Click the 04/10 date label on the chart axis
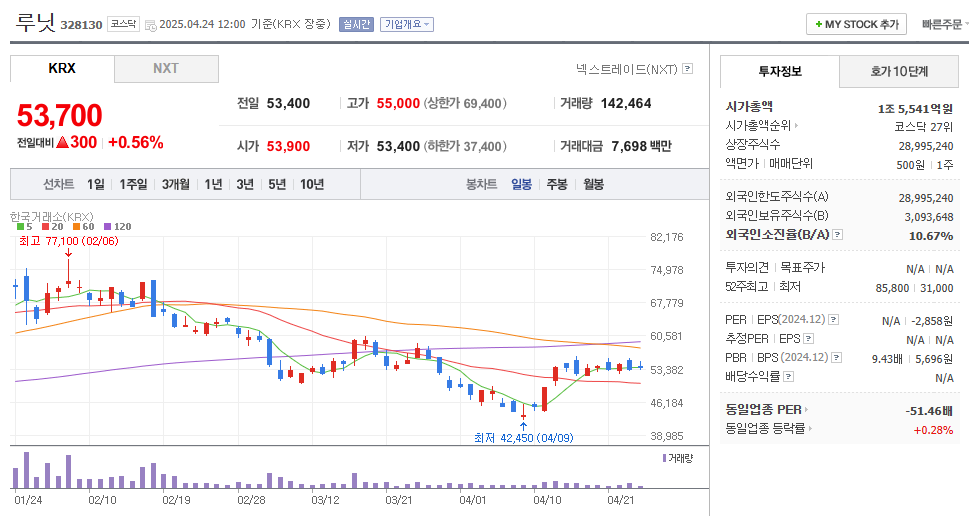The image size is (969, 516). tap(547, 500)
